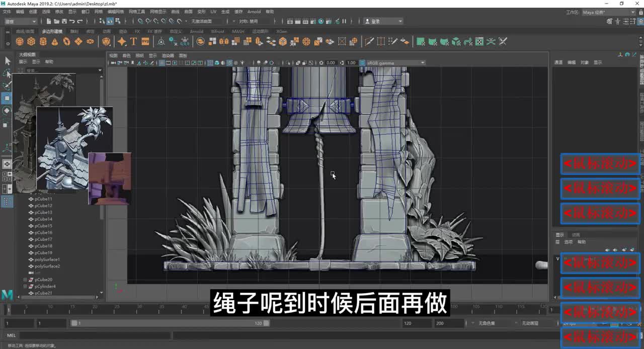644x349 pixels.
Task: Click the MEL script language label
Action: [x=11, y=335]
